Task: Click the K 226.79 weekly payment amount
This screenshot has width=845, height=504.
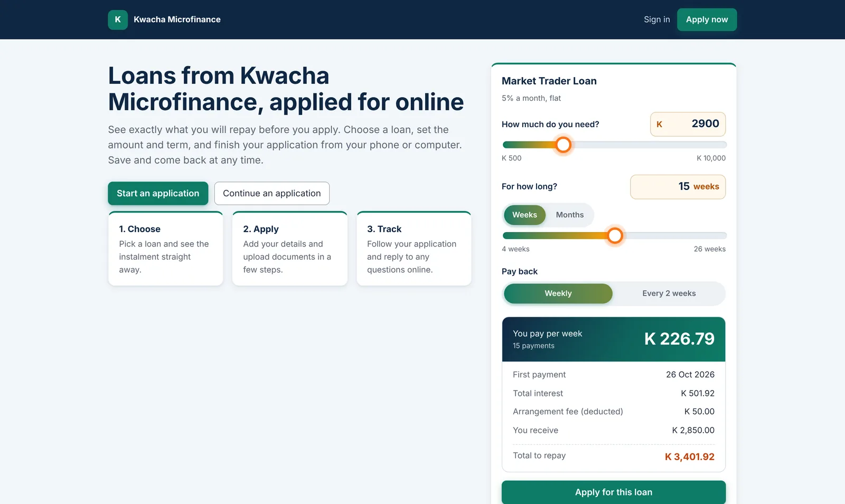Action: [x=679, y=339]
